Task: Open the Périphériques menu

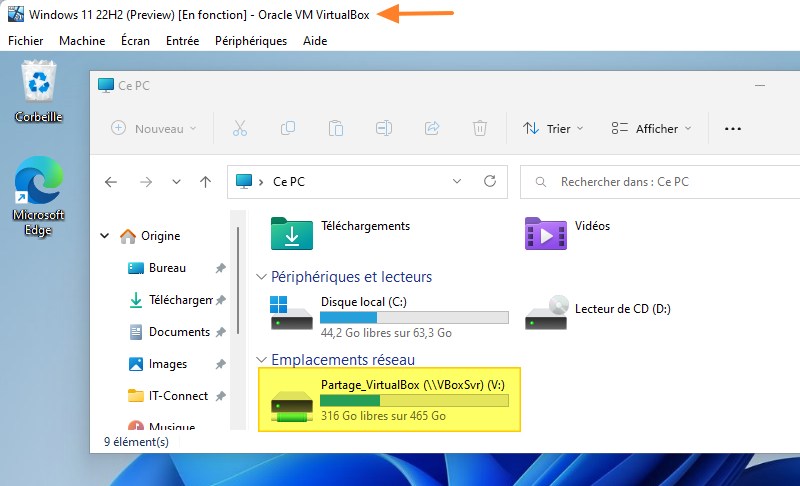Action: [x=251, y=41]
